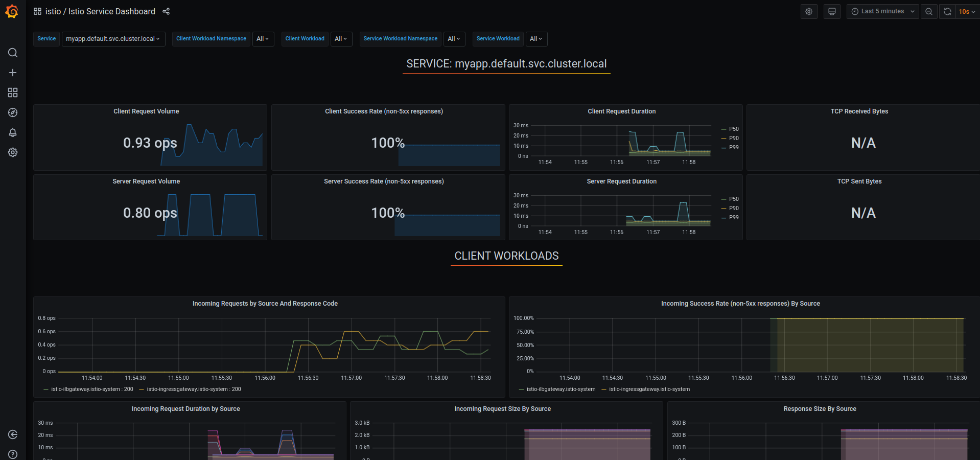The image size is (980, 460).
Task: Open dashboard settings gear in top bar
Action: (809, 11)
